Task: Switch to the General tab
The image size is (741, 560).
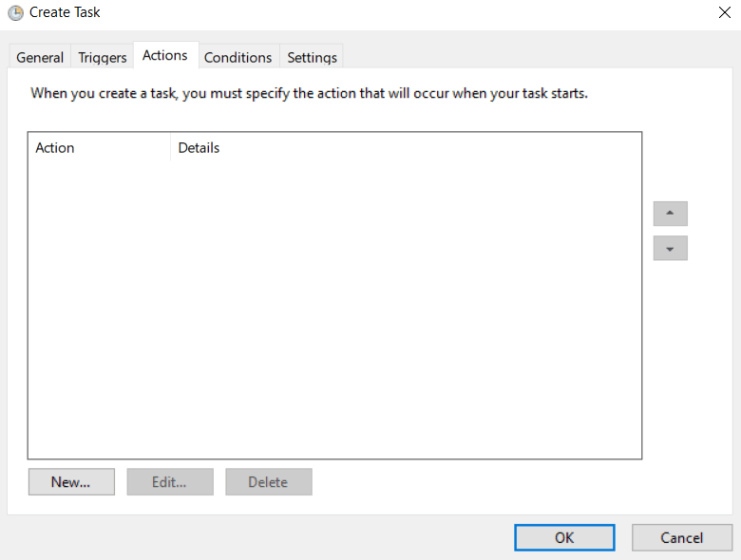Action: (x=40, y=58)
